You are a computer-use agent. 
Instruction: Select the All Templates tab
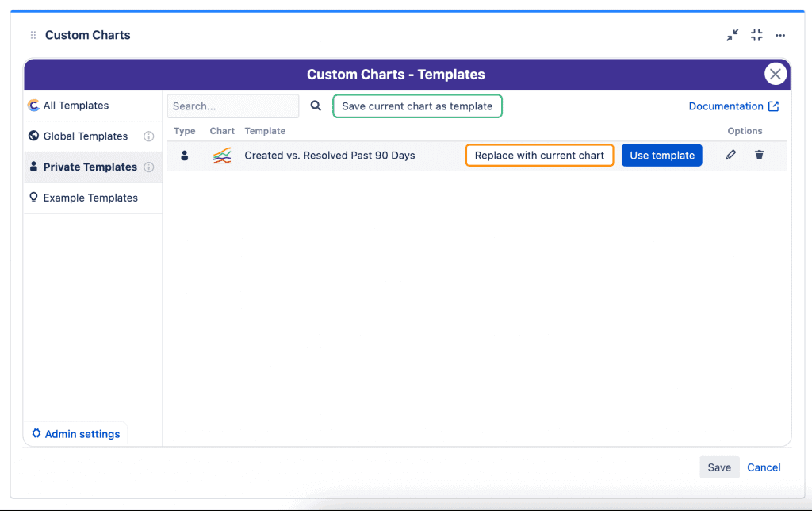pyautogui.click(x=75, y=106)
